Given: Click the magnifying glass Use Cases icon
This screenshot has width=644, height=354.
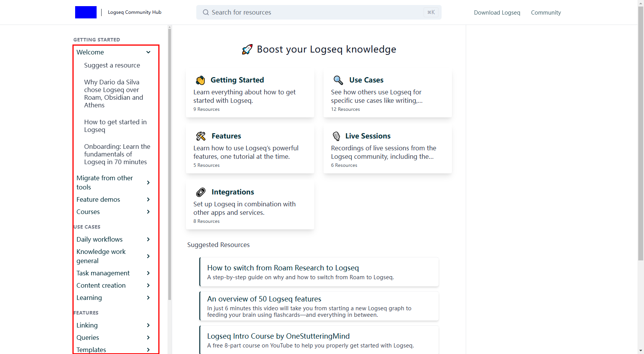Looking at the screenshot, I should coord(338,80).
